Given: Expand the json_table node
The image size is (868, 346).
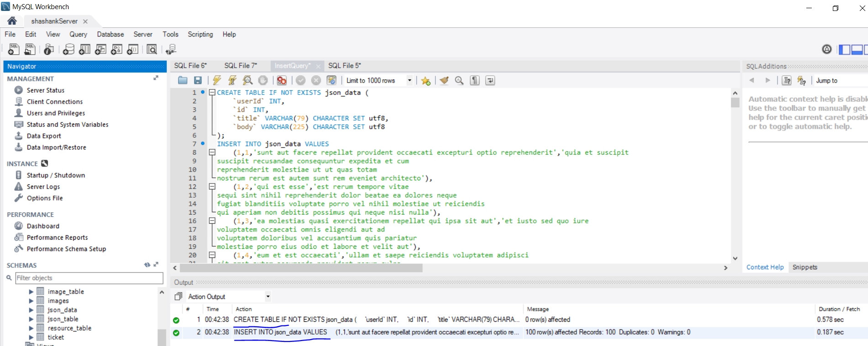Looking at the screenshot, I should [x=31, y=319].
